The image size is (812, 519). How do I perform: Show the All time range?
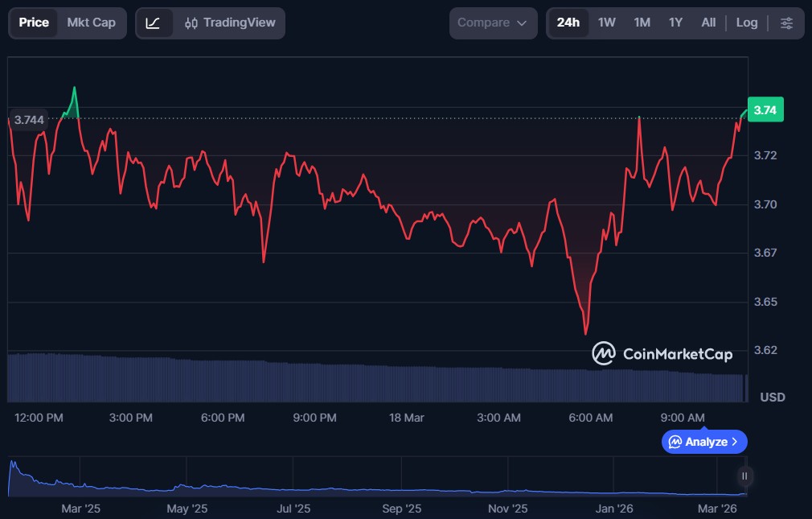tap(707, 23)
